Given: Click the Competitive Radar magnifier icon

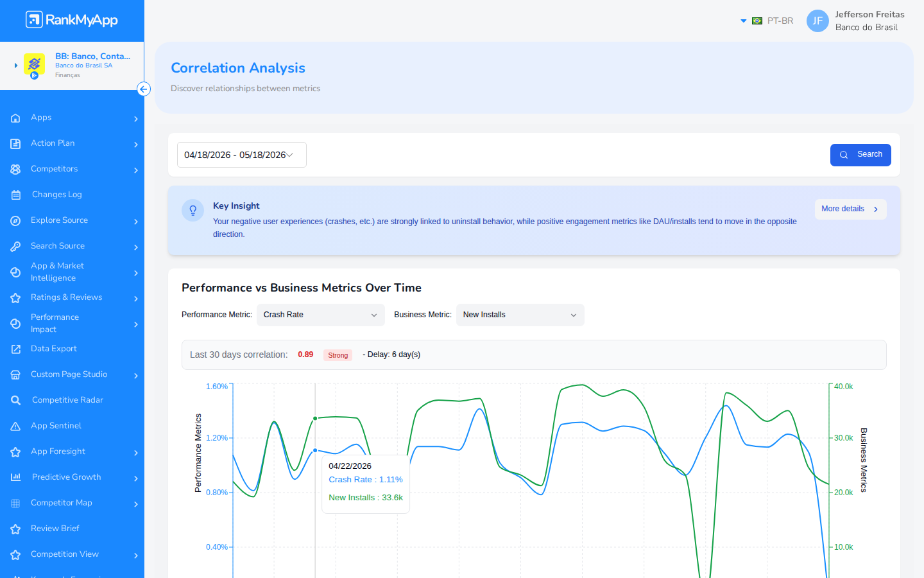Looking at the screenshot, I should pyautogui.click(x=16, y=401).
